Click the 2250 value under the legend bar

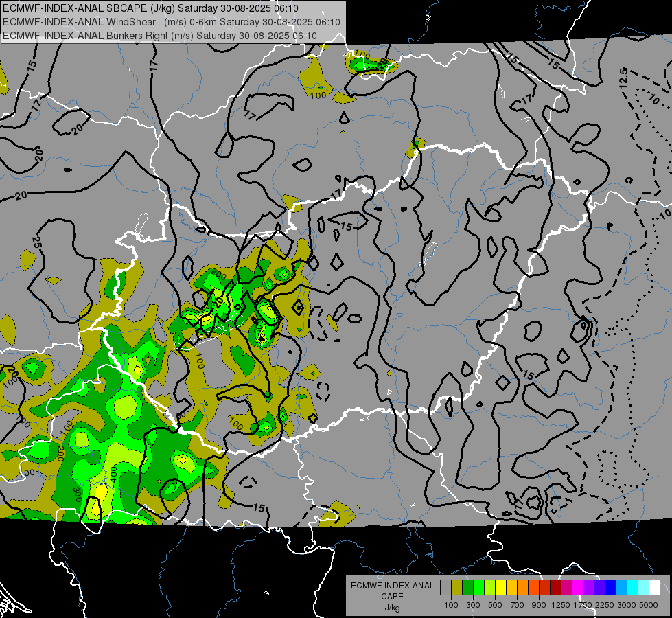(605, 605)
